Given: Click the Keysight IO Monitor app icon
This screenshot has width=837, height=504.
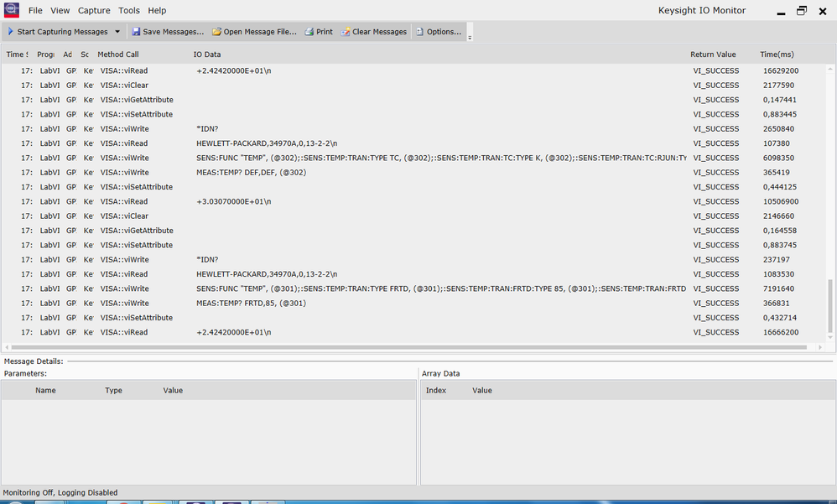Looking at the screenshot, I should coord(12,10).
